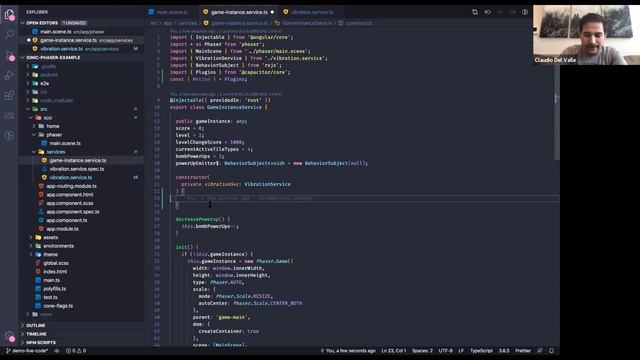The height and width of the screenshot is (360, 640).
Task: Switch to the game-instance.service.ts editor tab
Action: (239, 12)
